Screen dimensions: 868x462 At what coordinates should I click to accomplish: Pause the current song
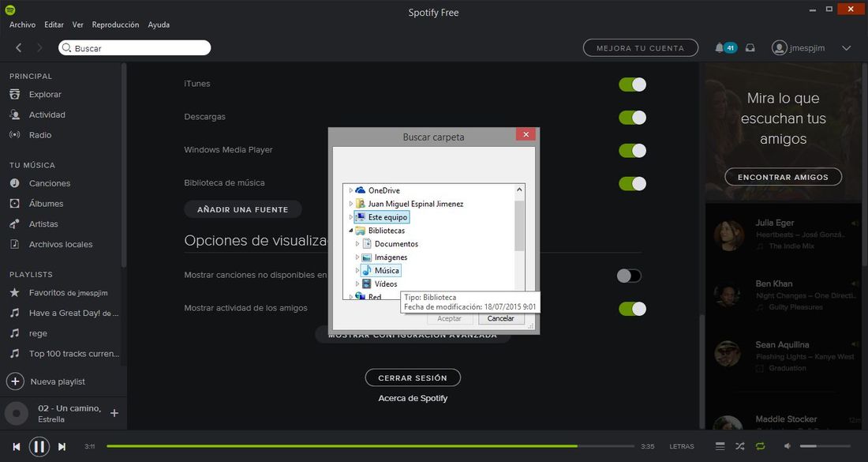tap(39, 446)
